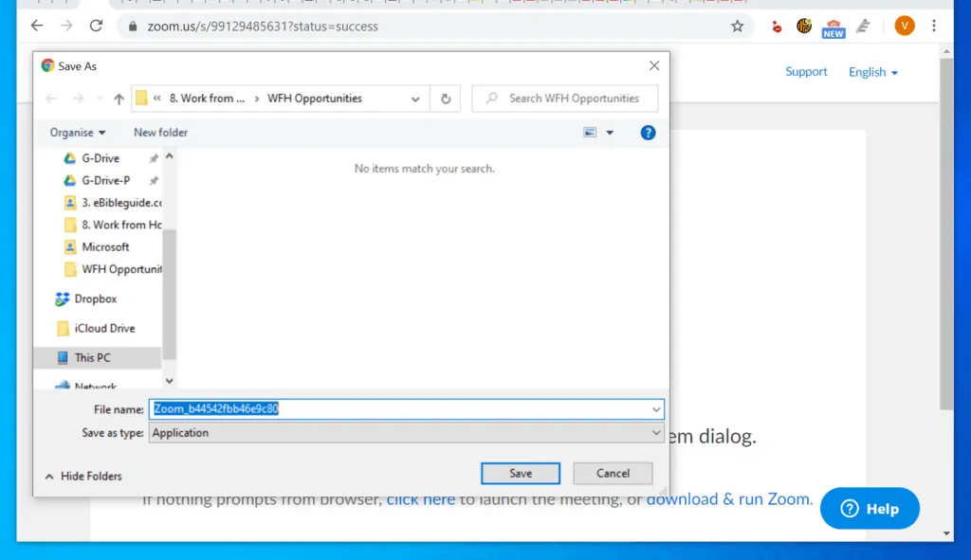The image size is (971, 560).
Task: Select G-Drive in the navigation pane
Action: (100, 158)
